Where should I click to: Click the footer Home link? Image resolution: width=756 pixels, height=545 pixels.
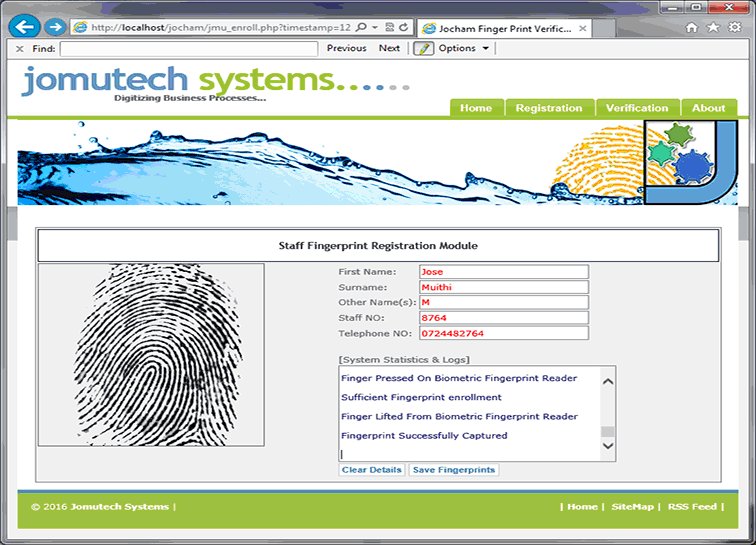[582, 506]
